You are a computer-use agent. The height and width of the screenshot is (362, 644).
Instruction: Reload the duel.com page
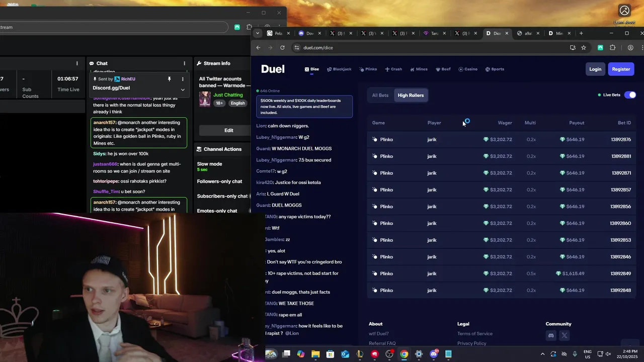(282, 48)
